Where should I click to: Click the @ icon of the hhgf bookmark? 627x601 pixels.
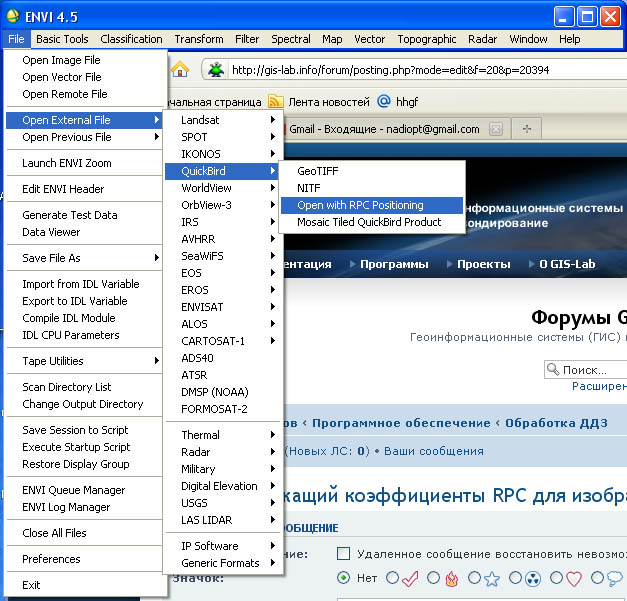[x=384, y=101]
